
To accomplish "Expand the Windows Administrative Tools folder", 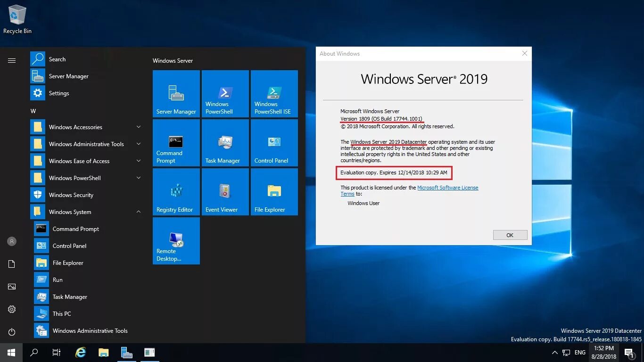I will 87,144.
